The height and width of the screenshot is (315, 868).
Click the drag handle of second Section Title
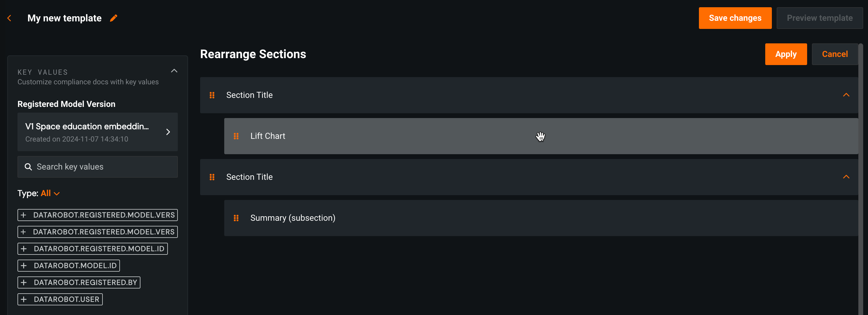(212, 177)
